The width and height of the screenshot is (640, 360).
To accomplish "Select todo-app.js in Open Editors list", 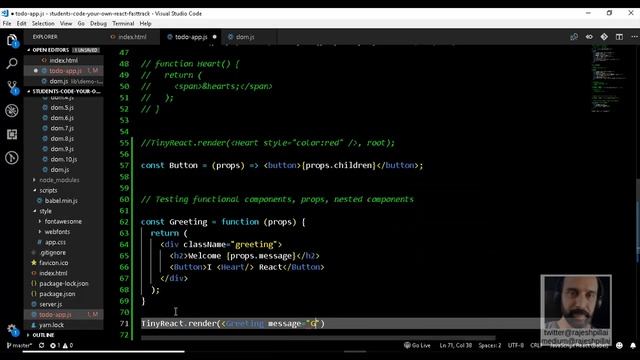I will tap(64, 71).
